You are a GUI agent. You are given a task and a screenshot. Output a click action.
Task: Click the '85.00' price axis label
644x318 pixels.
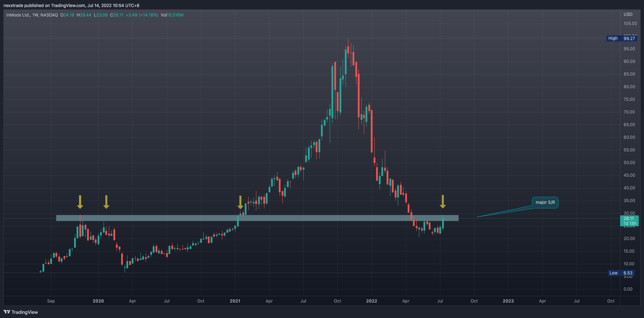coord(629,74)
